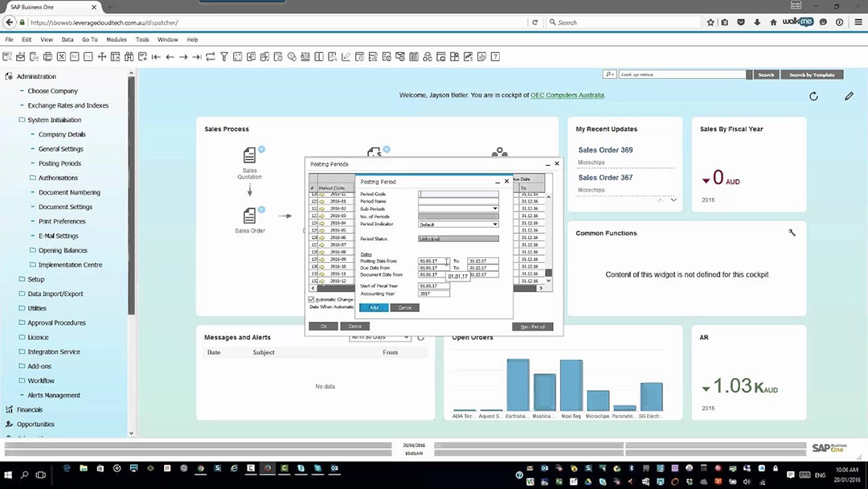Refresh the cockpit dashboard

pyautogui.click(x=813, y=97)
